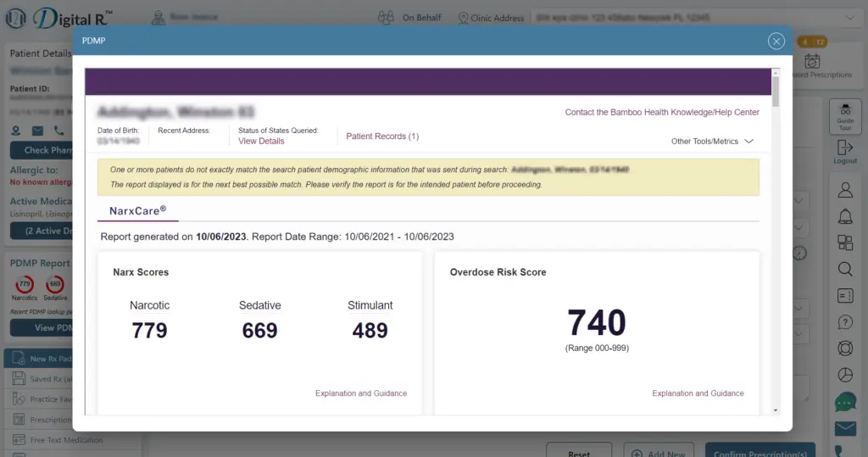The width and height of the screenshot is (868, 457).
Task: Open Narx Scores Explanation and Guidance
Action: coord(361,393)
